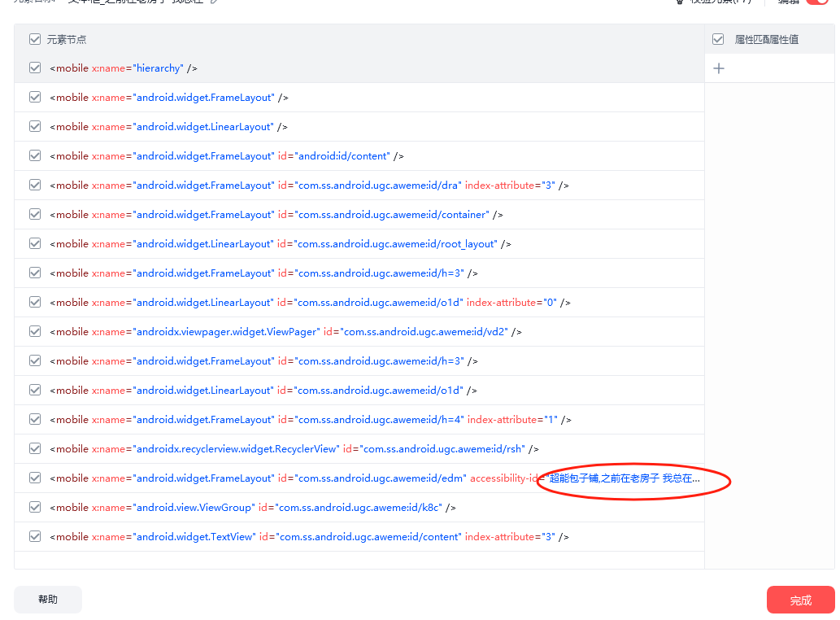Click the 元素节点 column header label
Viewport: 840px width, 620px height.
tap(67, 39)
